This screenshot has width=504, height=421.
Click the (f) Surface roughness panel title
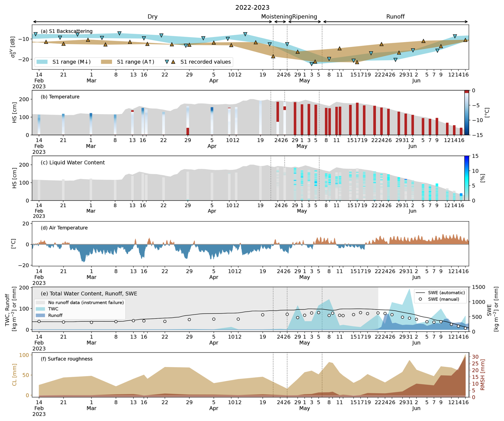pyautogui.click(x=66, y=359)
